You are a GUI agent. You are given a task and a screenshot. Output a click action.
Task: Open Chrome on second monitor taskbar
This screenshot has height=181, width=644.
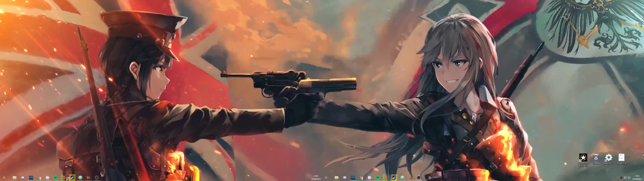coord(362,178)
